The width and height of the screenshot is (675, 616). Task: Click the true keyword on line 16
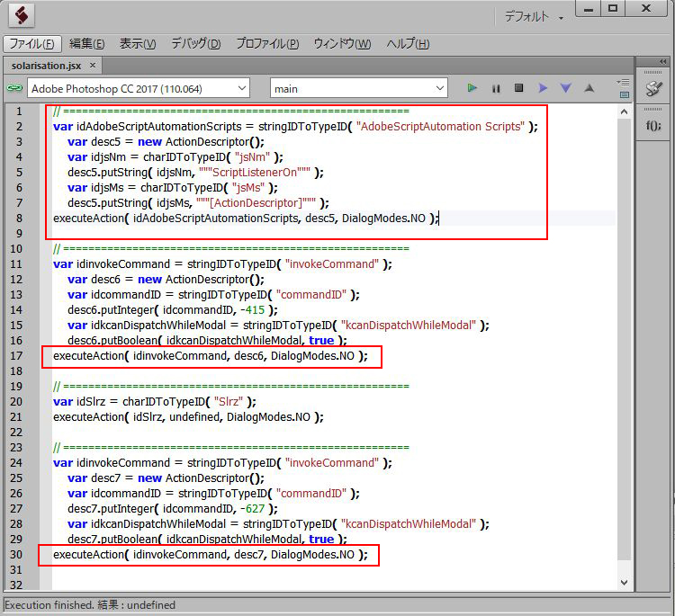[321, 340]
